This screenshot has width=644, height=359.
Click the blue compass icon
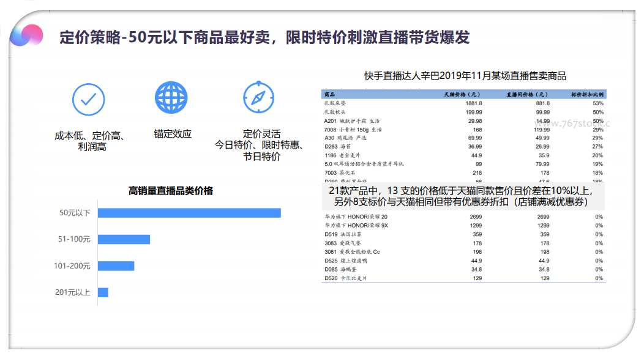(x=259, y=97)
